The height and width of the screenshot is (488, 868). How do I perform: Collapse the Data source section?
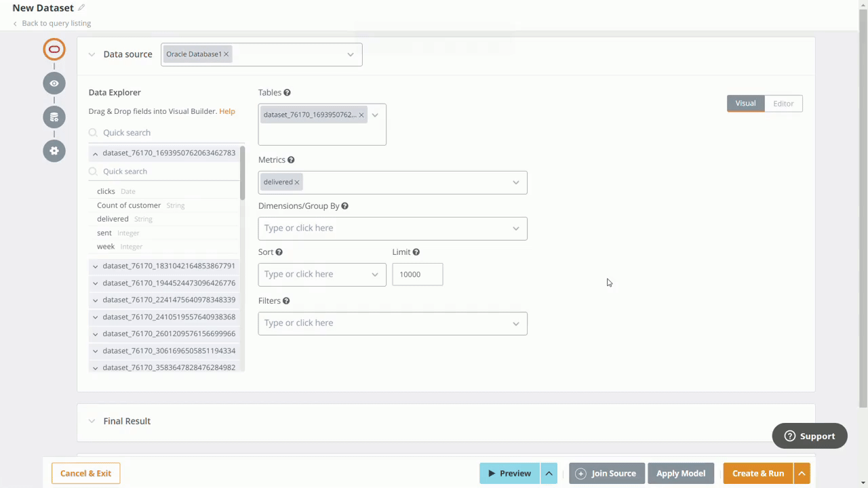coord(92,55)
